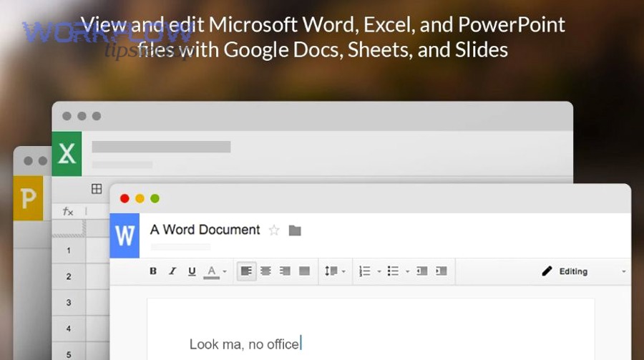The image size is (644, 360).
Task: Click the Editing mode pencil icon
Action: [547, 271]
